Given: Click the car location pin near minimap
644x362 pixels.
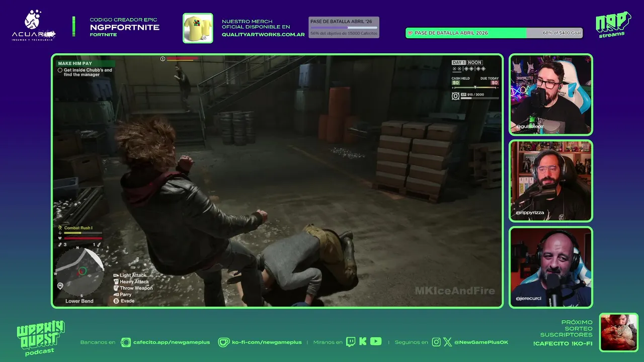Looking at the screenshot, I should (x=60, y=286).
